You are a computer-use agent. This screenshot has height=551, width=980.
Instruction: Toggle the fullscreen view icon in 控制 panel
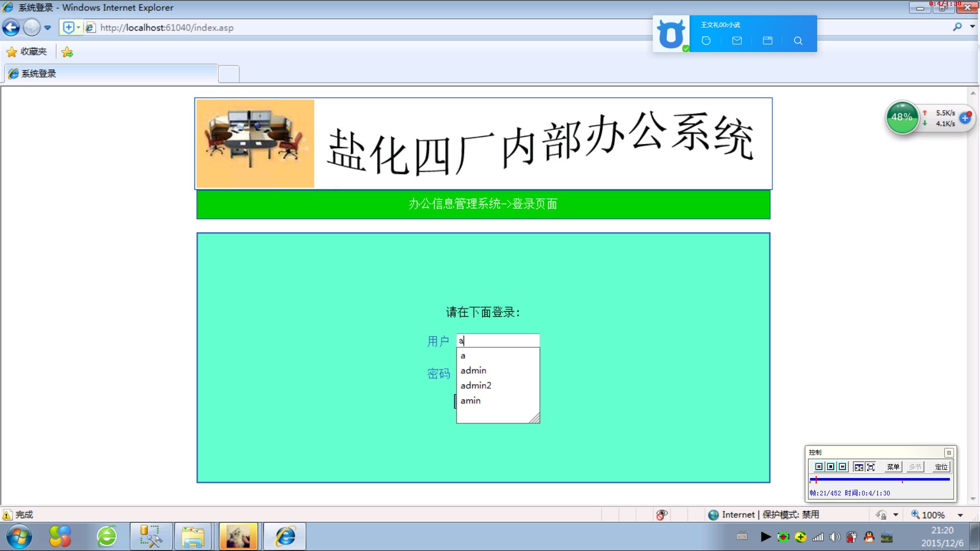click(871, 467)
